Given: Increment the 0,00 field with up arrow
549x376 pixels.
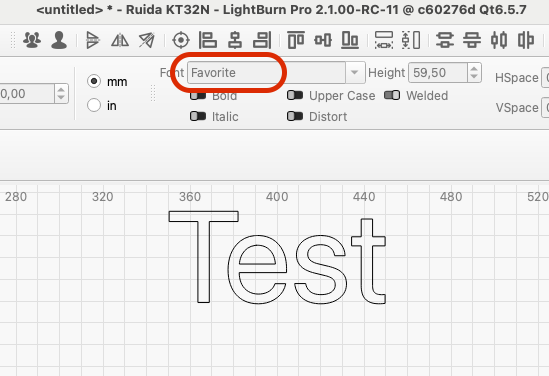Looking at the screenshot, I should coord(61,89).
